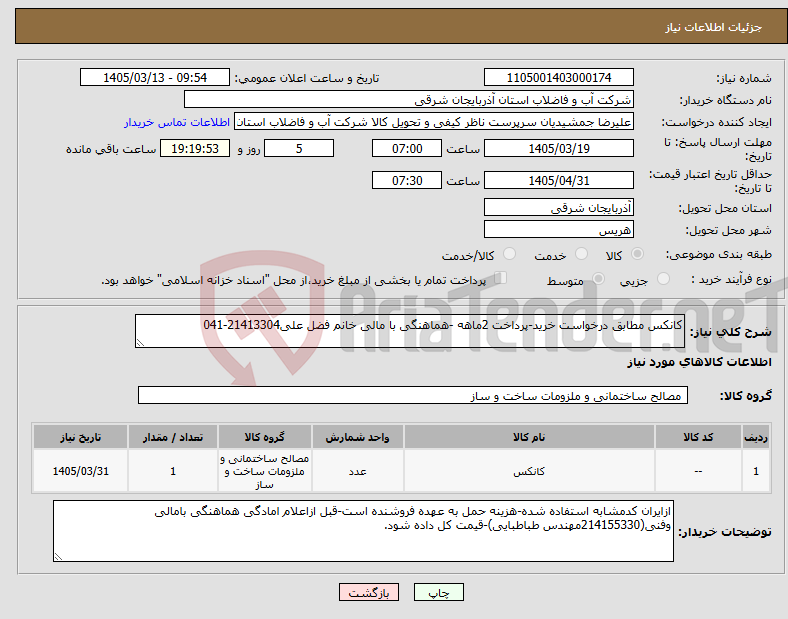Click the general description textarea about کانکس

coord(410,331)
